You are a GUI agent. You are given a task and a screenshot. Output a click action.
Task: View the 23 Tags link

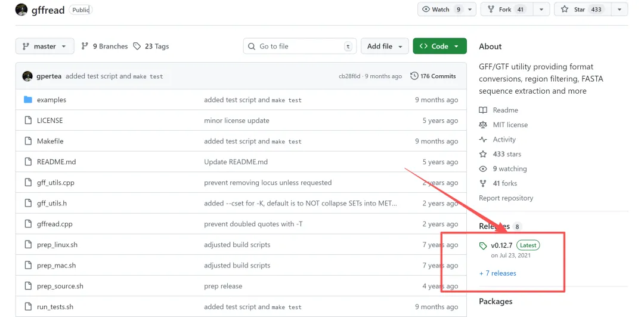(x=151, y=47)
